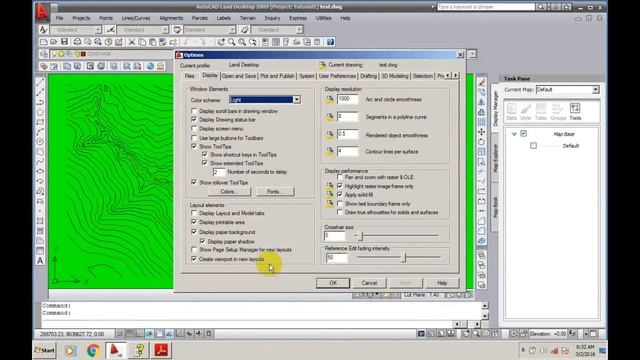Click the Cut (scissors) toolbar icon

tap(131, 42)
